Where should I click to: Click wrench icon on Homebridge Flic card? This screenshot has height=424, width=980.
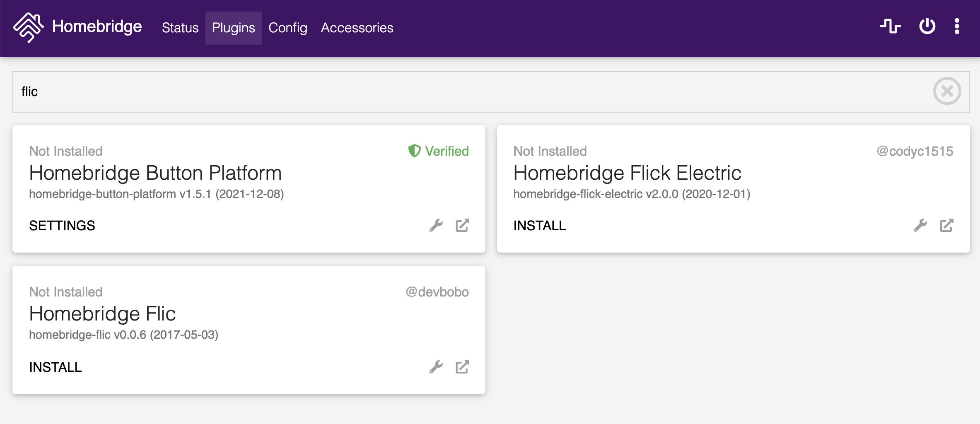pos(436,367)
